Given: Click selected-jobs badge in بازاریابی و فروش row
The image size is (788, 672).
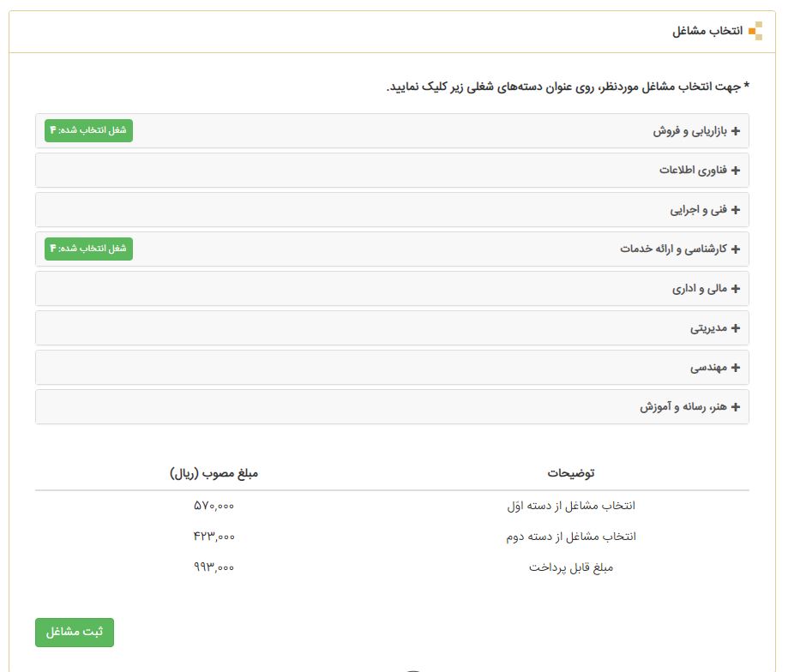Looking at the screenshot, I should (88, 130).
